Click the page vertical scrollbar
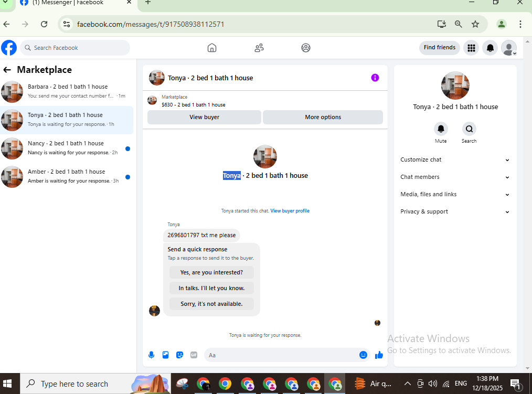Image resolution: width=532 pixels, height=394 pixels. [527, 205]
